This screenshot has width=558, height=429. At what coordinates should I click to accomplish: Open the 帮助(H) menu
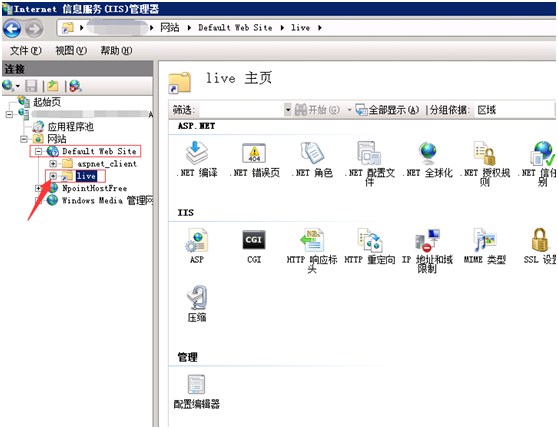(116, 51)
